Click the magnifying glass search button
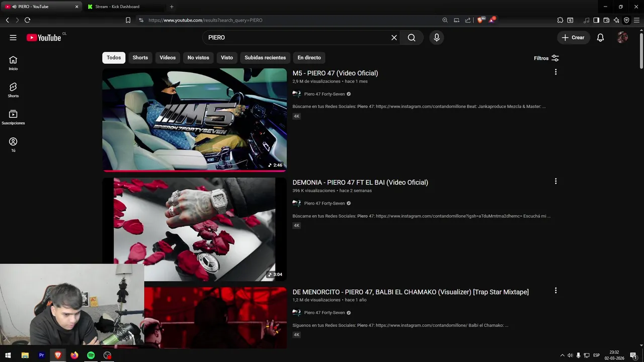Screen dimensions: 644x362 (412, 38)
